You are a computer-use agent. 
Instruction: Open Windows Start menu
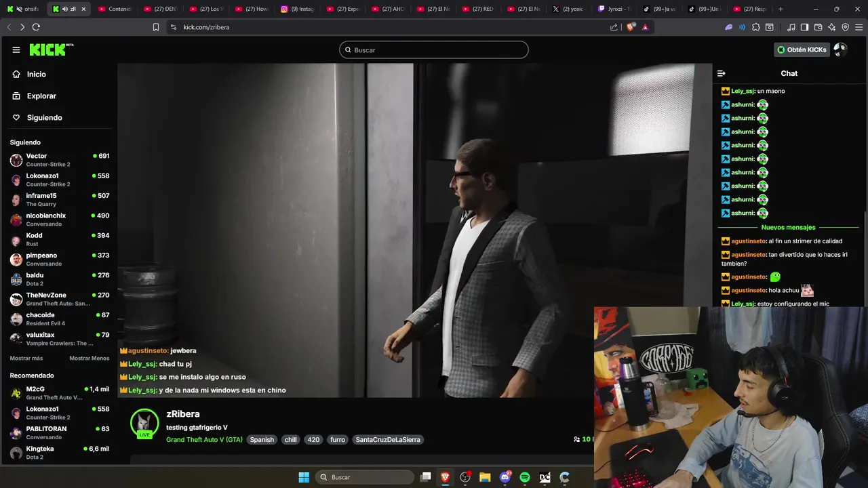click(304, 477)
